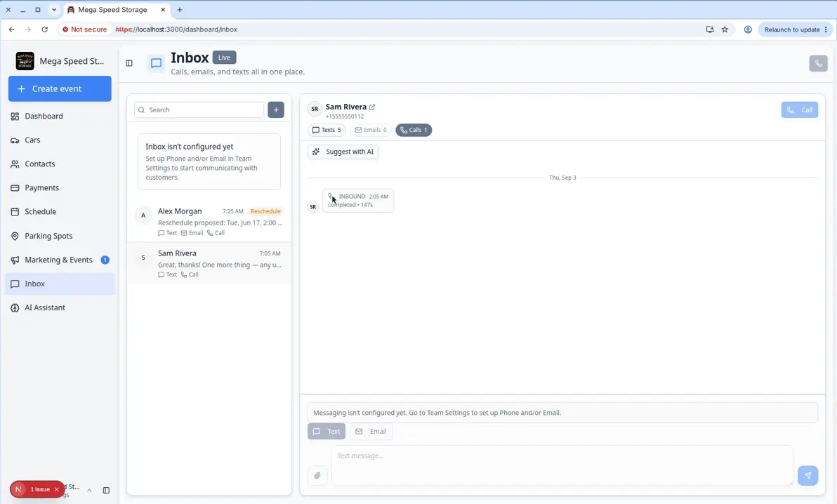Click the Reschedule tag on Alex Morgan
The image size is (837, 504).
pos(265,211)
